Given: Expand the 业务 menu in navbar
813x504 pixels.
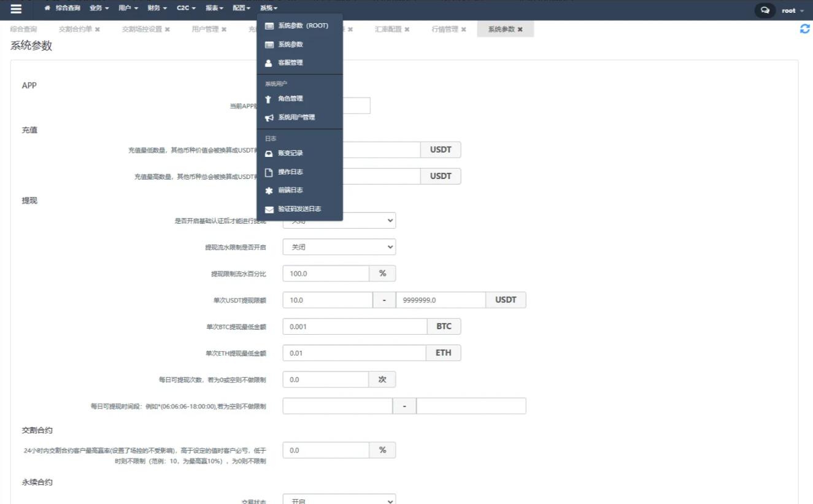Looking at the screenshot, I should pos(99,9).
